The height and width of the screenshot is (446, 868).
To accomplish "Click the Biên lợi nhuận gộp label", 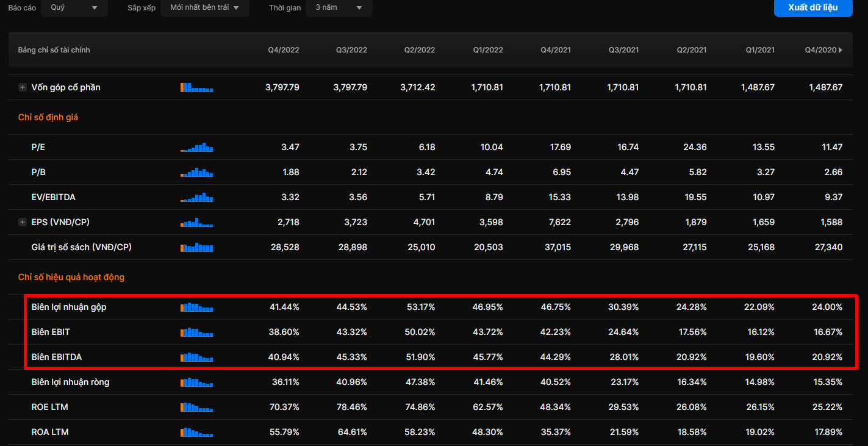I will click(69, 307).
